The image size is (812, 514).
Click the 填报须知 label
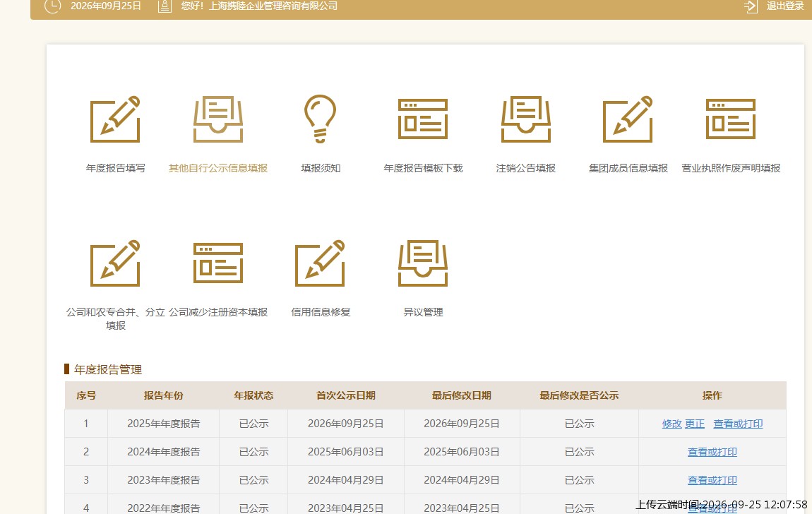(321, 168)
